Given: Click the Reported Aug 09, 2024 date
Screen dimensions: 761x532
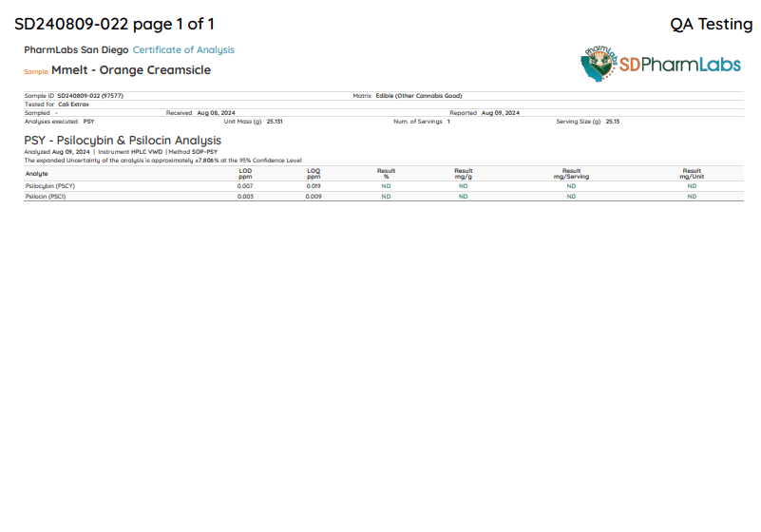Looking at the screenshot, I should (500, 113).
